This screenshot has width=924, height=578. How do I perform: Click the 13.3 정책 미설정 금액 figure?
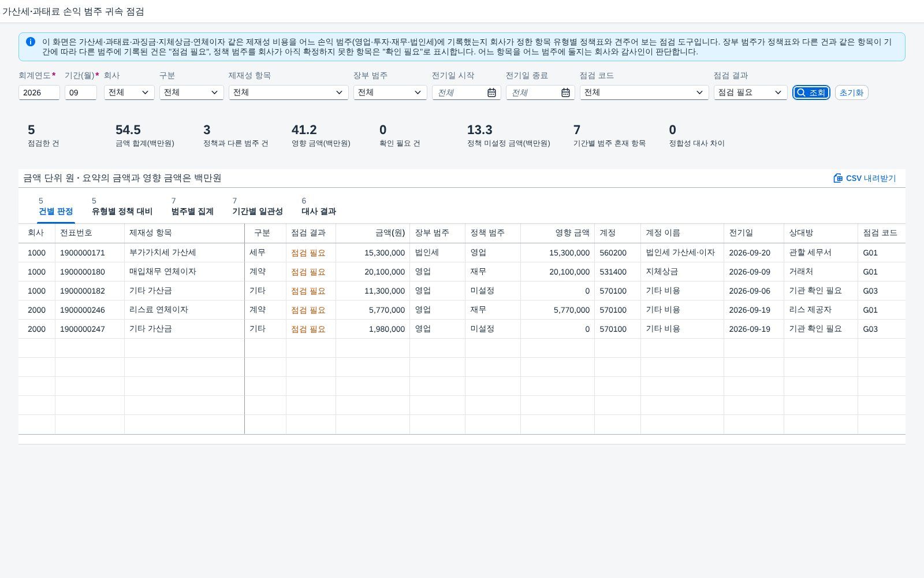(480, 130)
